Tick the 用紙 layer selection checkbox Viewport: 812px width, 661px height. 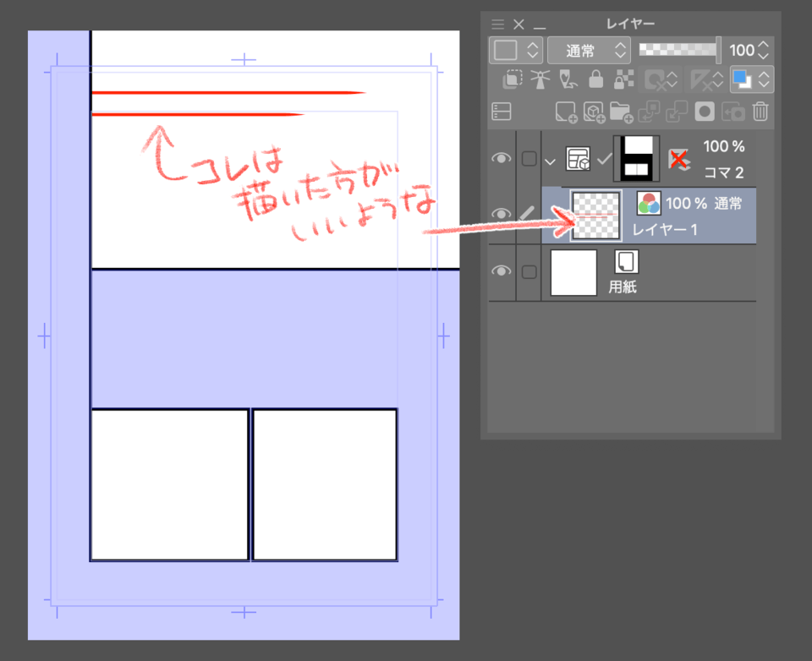pyautogui.click(x=529, y=271)
